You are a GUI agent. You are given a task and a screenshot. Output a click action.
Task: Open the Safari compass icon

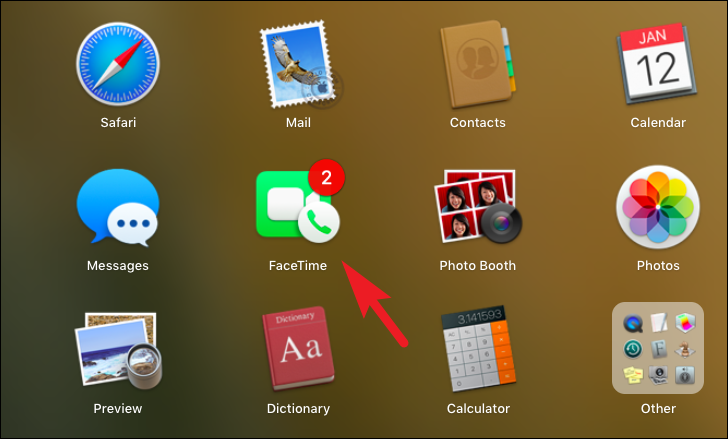[x=118, y=64]
